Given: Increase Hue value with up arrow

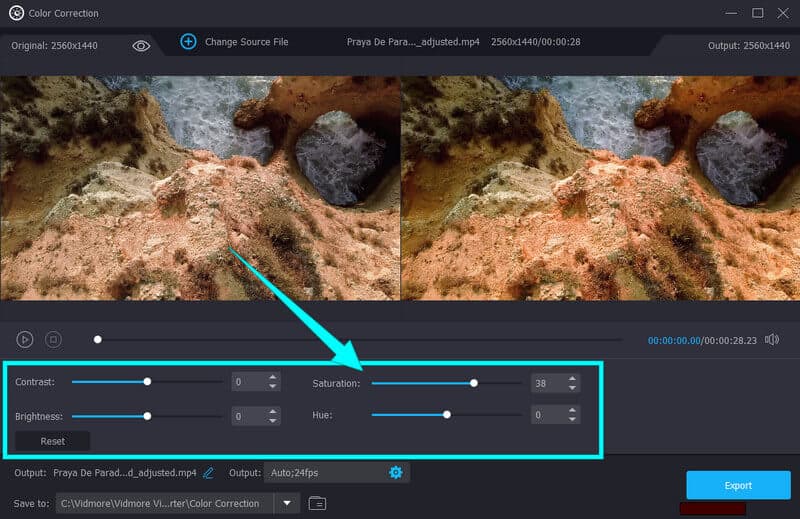Looking at the screenshot, I should tap(572, 410).
